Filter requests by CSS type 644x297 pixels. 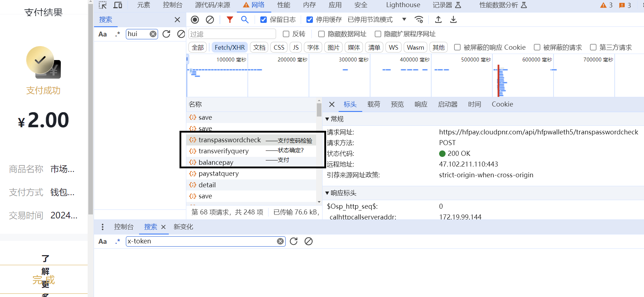tap(279, 48)
